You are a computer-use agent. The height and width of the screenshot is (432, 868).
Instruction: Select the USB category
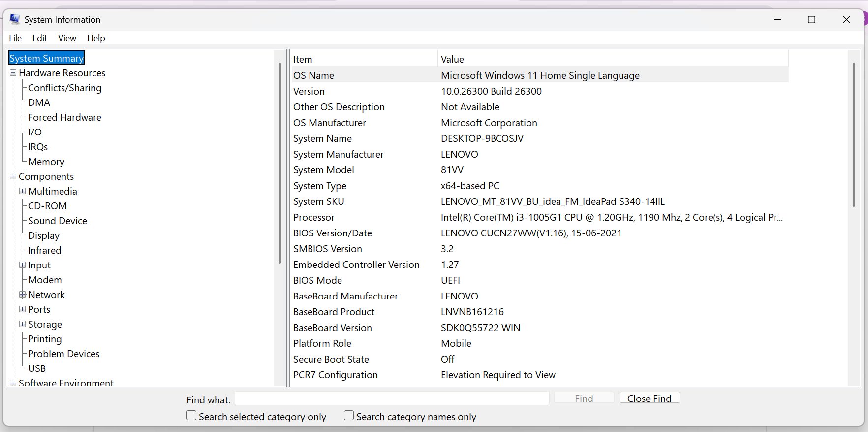[37, 368]
